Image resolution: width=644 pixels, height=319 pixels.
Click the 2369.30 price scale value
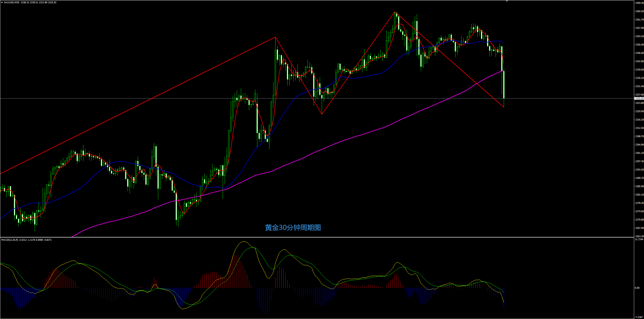click(639, 3)
